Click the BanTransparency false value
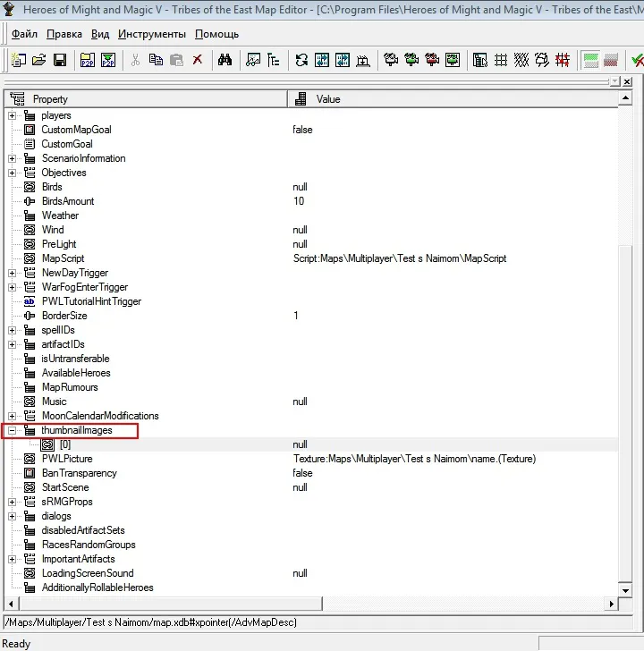The image size is (644, 651). click(302, 473)
